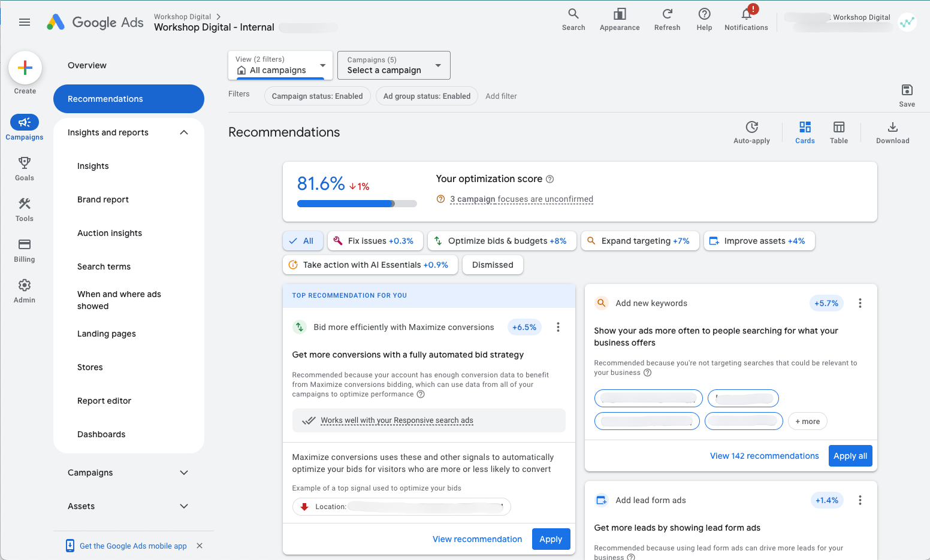930x560 pixels.
Task: Expand the Assets sidebar section
Action: click(x=184, y=506)
